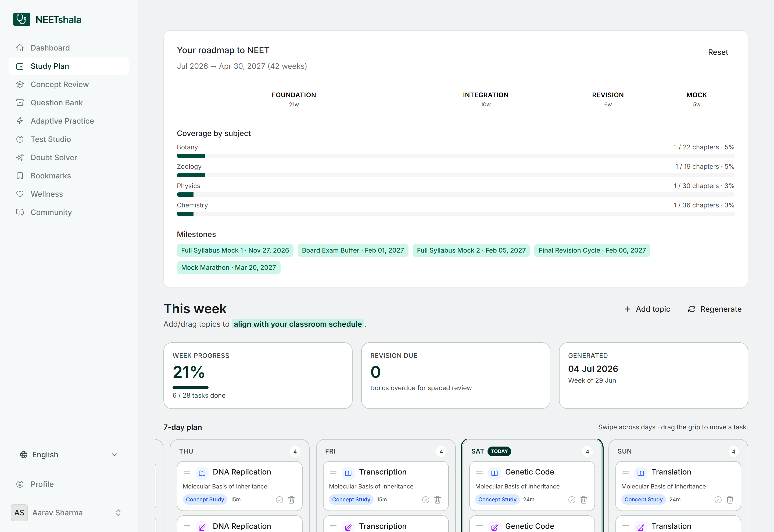Mark Saturday Genetic Code Concept Study complete

pos(572,500)
